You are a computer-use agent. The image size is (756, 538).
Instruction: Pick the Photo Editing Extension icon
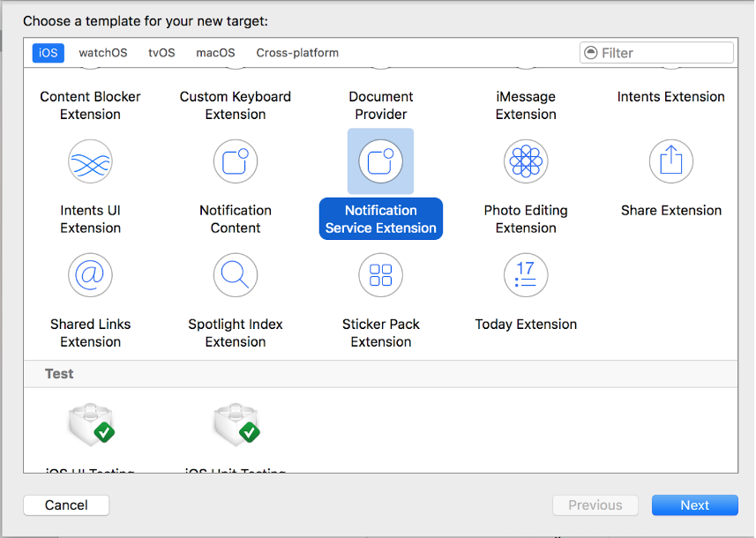[526, 161]
